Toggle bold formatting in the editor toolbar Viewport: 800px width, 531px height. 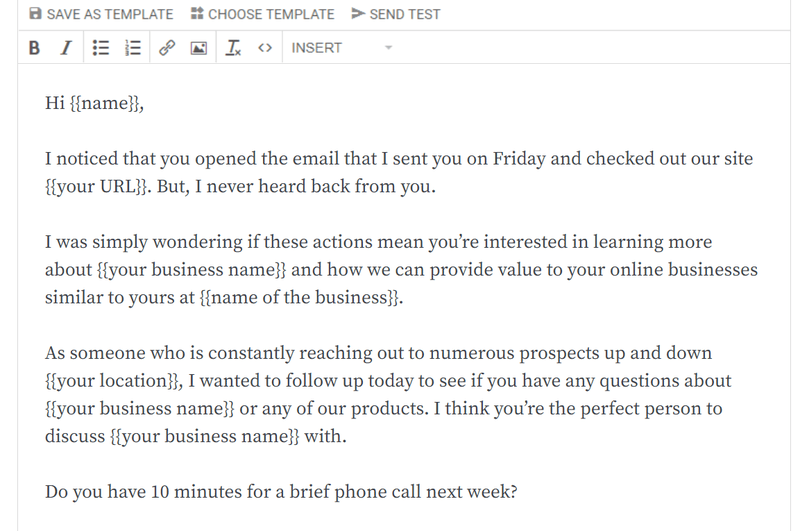[x=34, y=48]
